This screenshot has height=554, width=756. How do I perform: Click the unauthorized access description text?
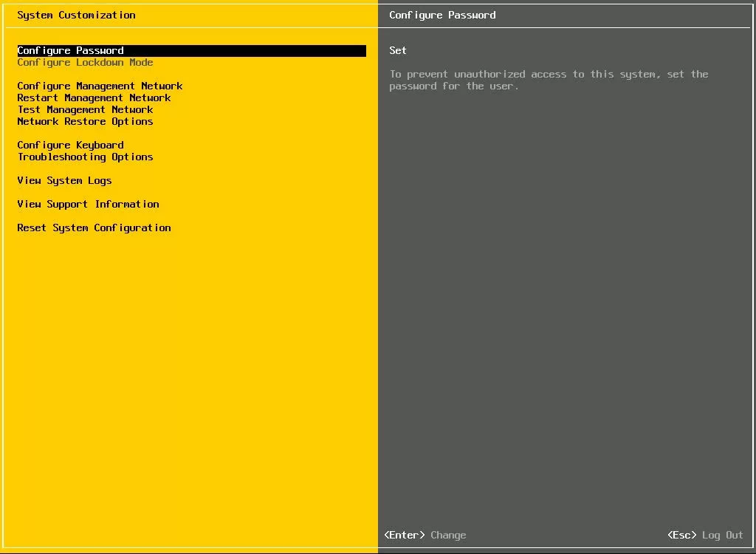(x=548, y=80)
